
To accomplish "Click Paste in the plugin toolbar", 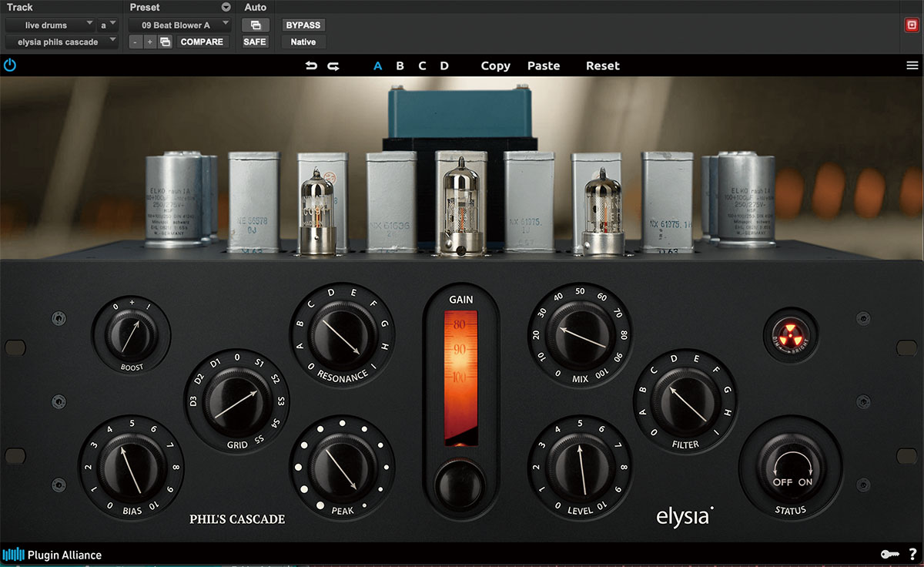I will [x=544, y=65].
